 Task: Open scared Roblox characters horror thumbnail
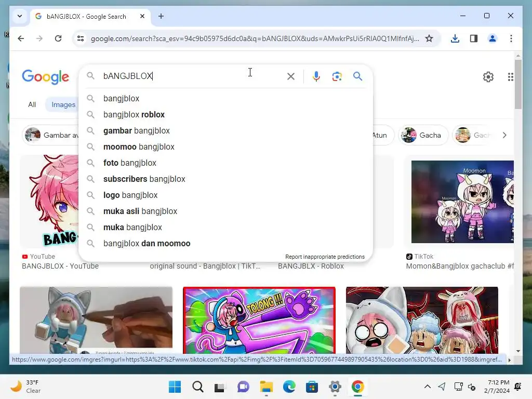[x=422, y=320]
